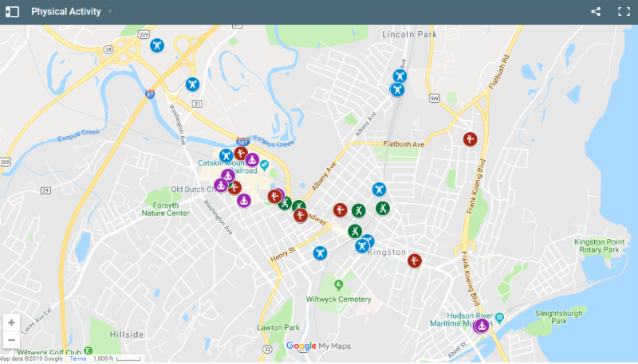This screenshot has height=364, width=638.
Task: Click the Kingston Point Rotary Park label
Action: 599,246
